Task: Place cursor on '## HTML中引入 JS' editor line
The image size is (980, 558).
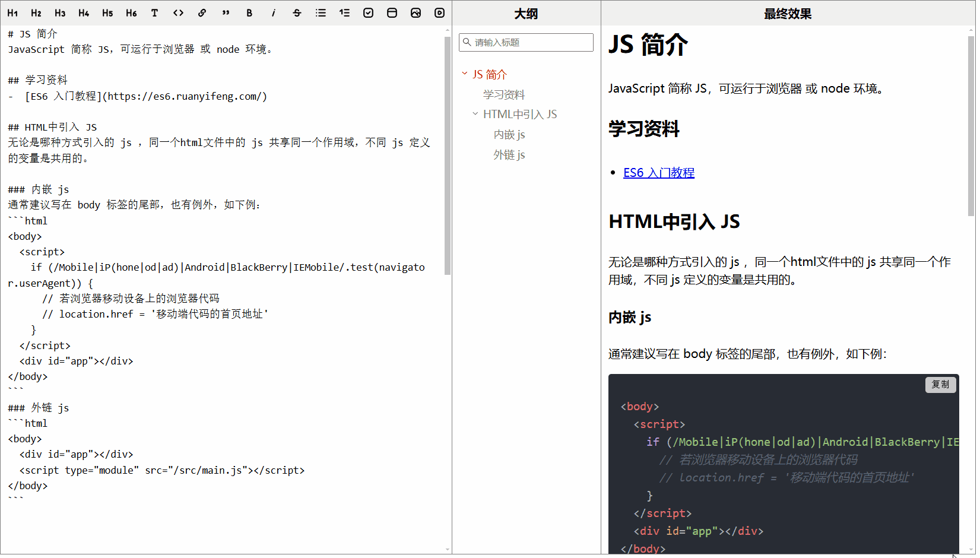Action: click(52, 127)
